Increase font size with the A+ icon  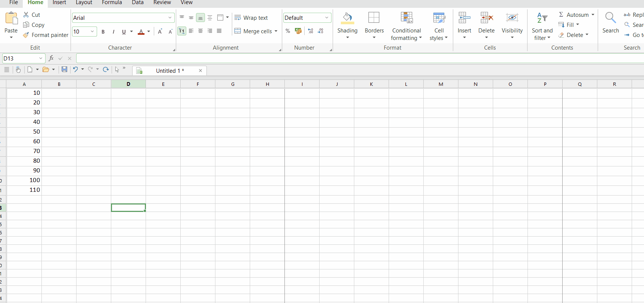coord(160,31)
